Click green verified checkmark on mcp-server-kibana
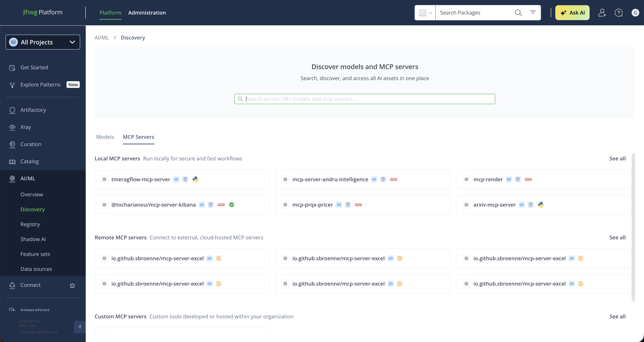 [231, 205]
